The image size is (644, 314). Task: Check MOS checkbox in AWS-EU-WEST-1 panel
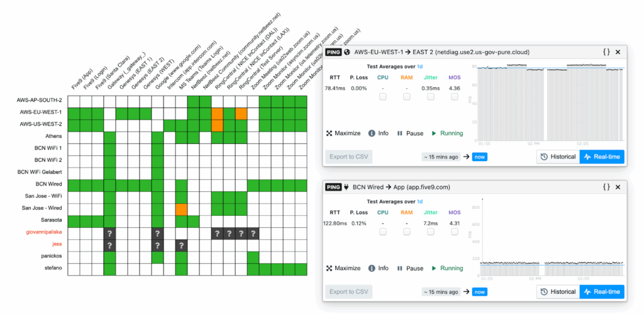454,97
